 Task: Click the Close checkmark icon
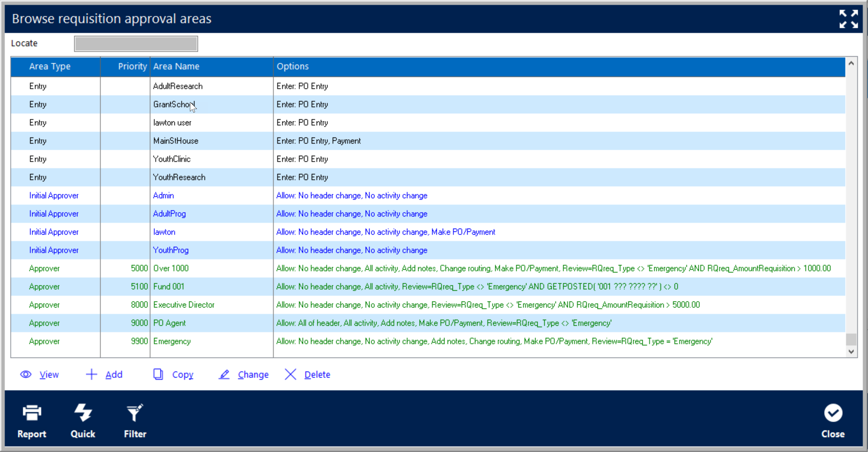click(x=833, y=413)
